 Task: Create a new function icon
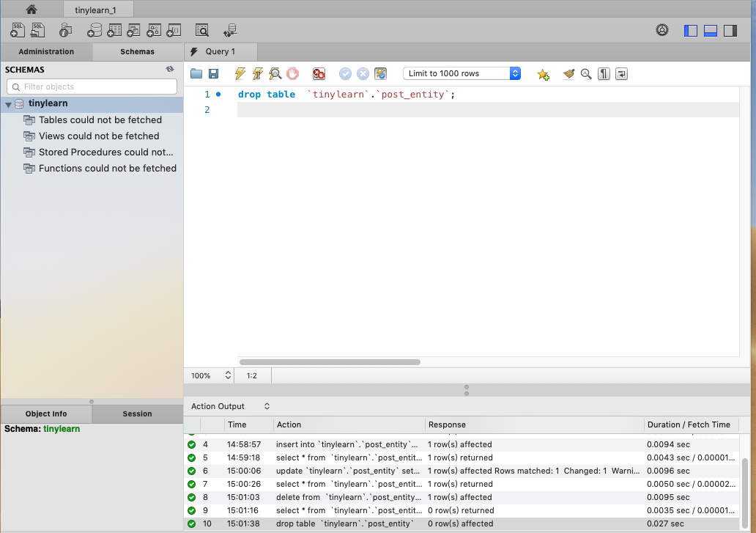174,30
